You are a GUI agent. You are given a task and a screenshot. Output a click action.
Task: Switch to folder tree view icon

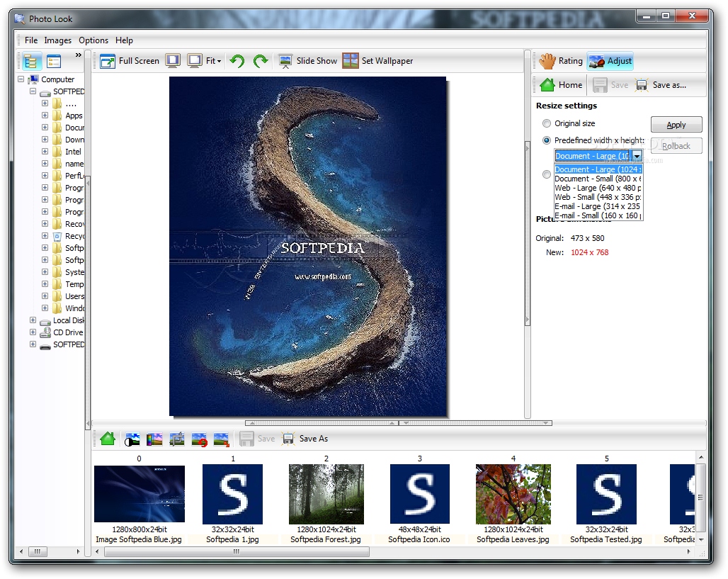[x=31, y=62]
